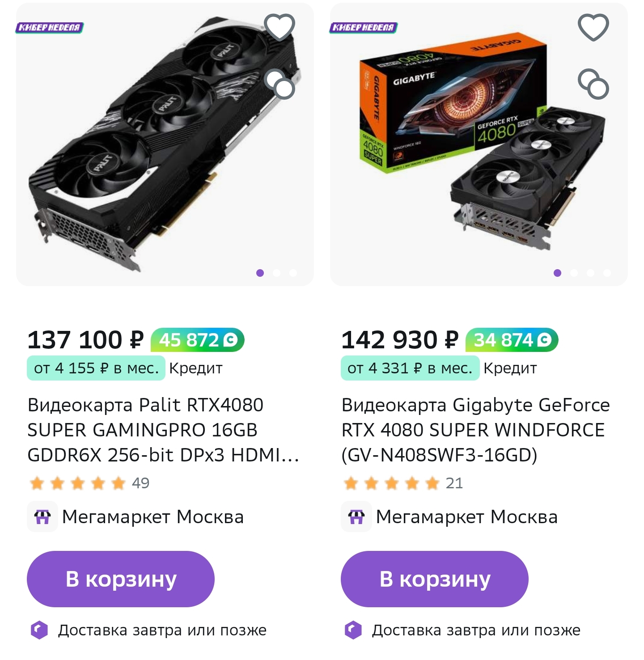Toggle compare icon on Gigabyte card

click(593, 84)
